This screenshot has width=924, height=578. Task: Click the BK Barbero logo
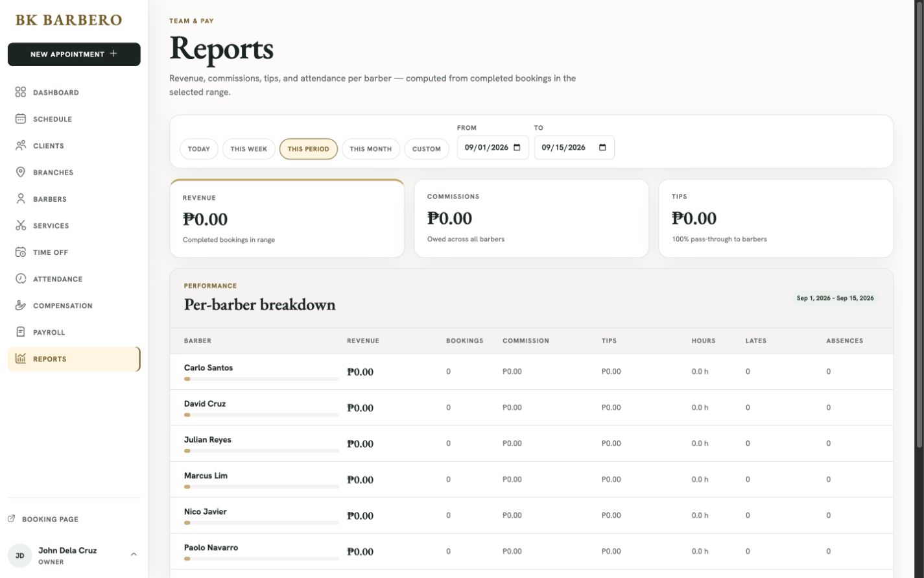(x=69, y=19)
